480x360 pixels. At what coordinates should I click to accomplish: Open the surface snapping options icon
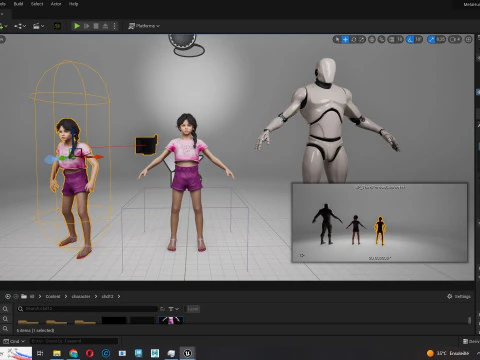tap(381, 39)
